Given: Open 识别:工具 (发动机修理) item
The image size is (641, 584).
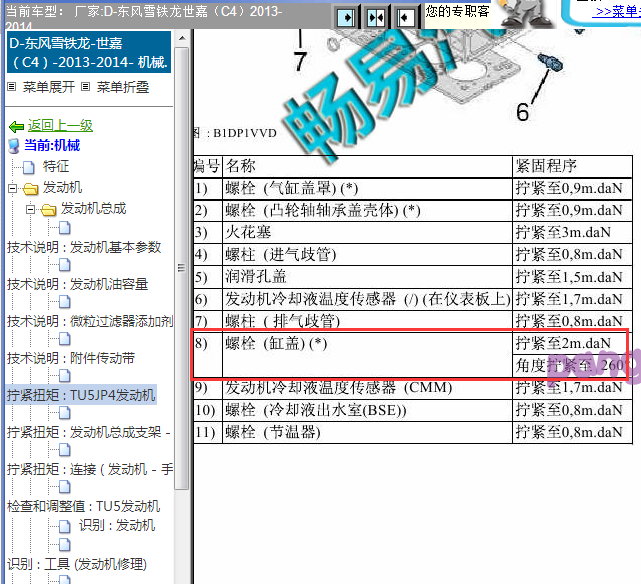Looking at the screenshot, I should (77, 564).
